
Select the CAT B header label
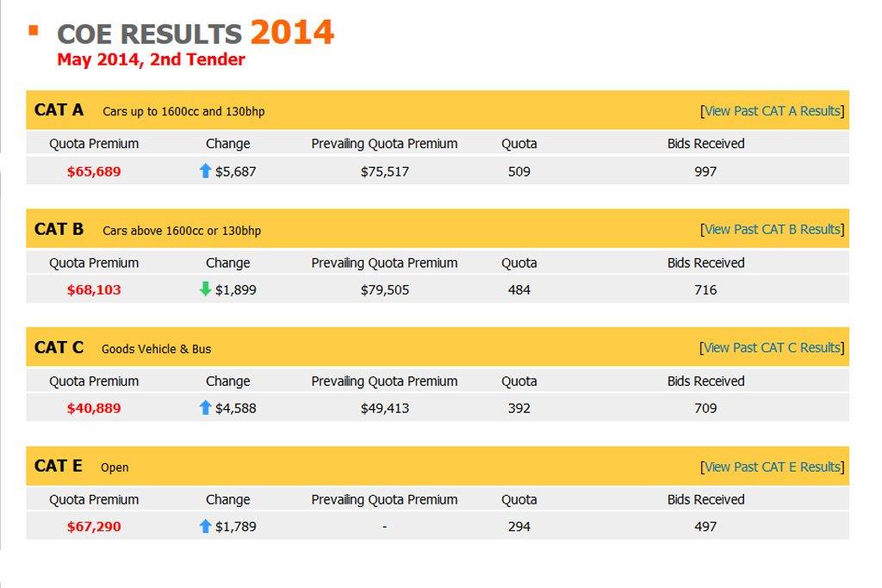[x=59, y=229]
